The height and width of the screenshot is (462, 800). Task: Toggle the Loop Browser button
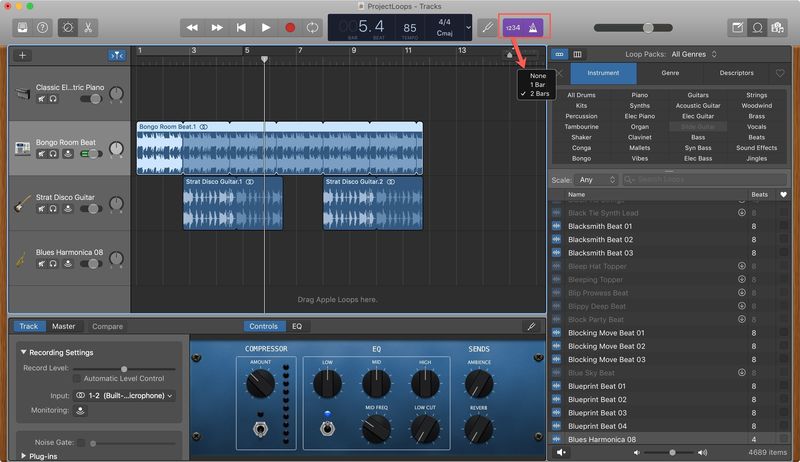757,28
